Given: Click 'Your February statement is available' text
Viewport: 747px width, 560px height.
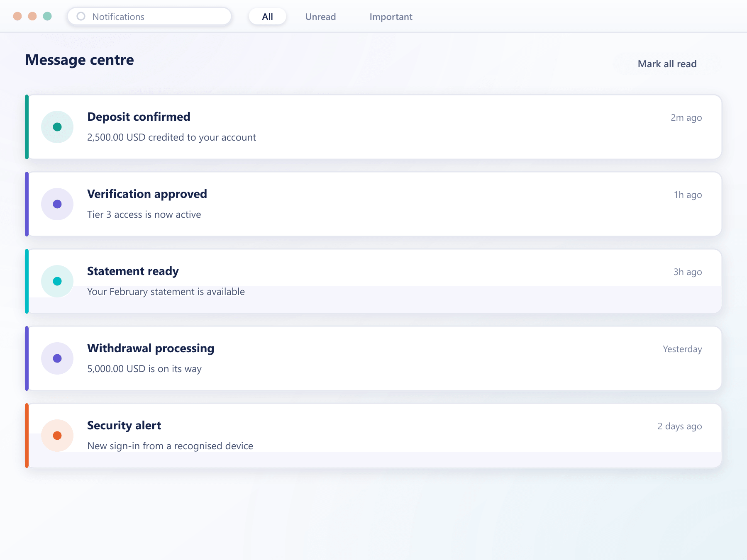Looking at the screenshot, I should pyautogui.click(x=166, y=292).
